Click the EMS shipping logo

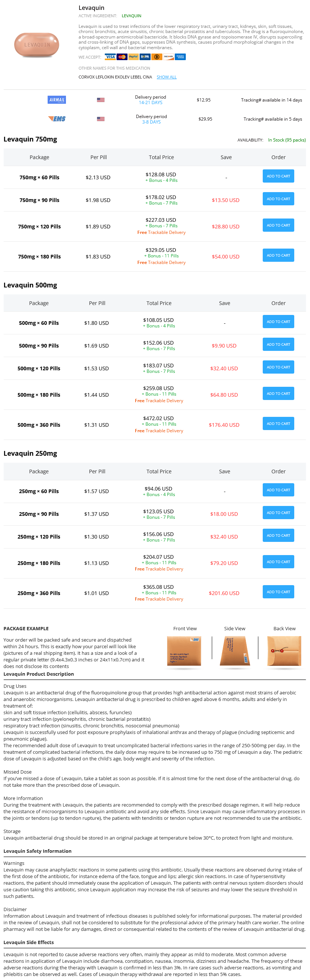[x=57, y=119]
